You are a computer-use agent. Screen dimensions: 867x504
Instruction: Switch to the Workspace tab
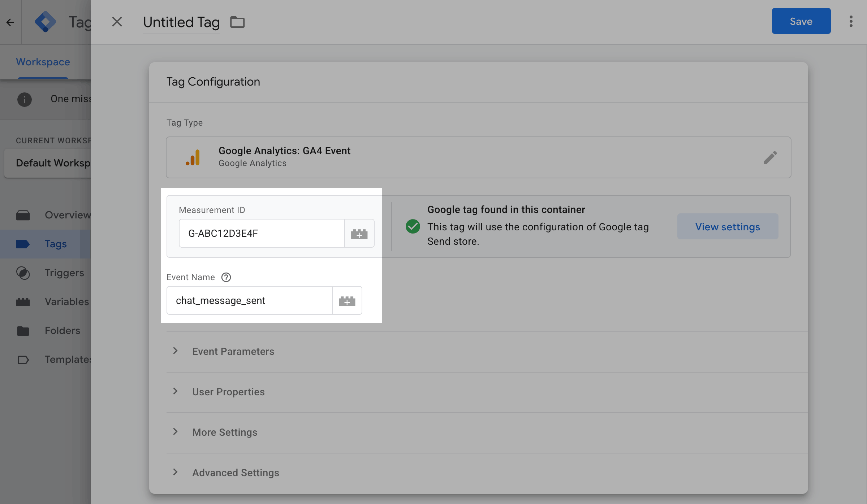pos(43,62)
